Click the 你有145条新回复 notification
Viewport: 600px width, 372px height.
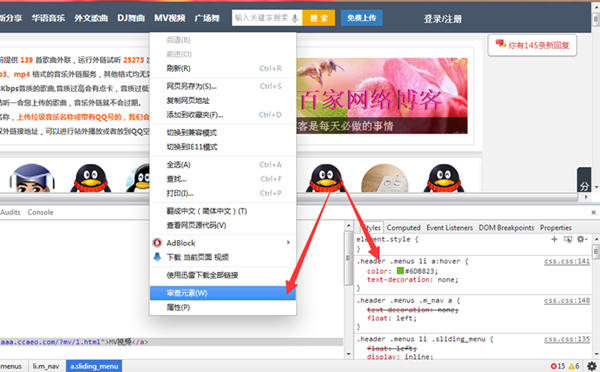point(532,45)
